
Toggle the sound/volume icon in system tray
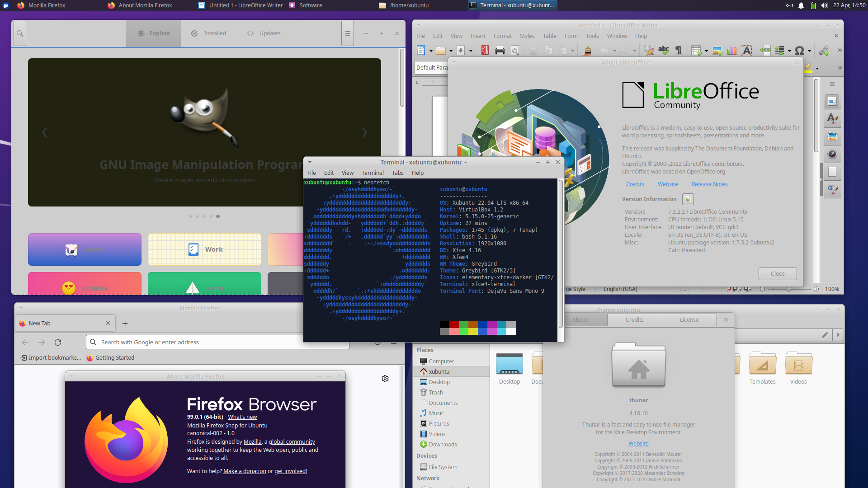point(825,5)
